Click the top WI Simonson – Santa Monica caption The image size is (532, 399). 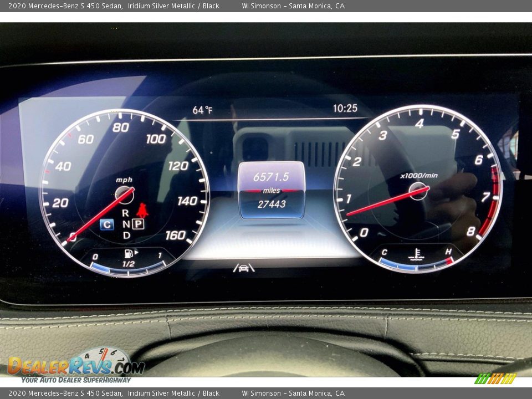(x=293, y=6)
